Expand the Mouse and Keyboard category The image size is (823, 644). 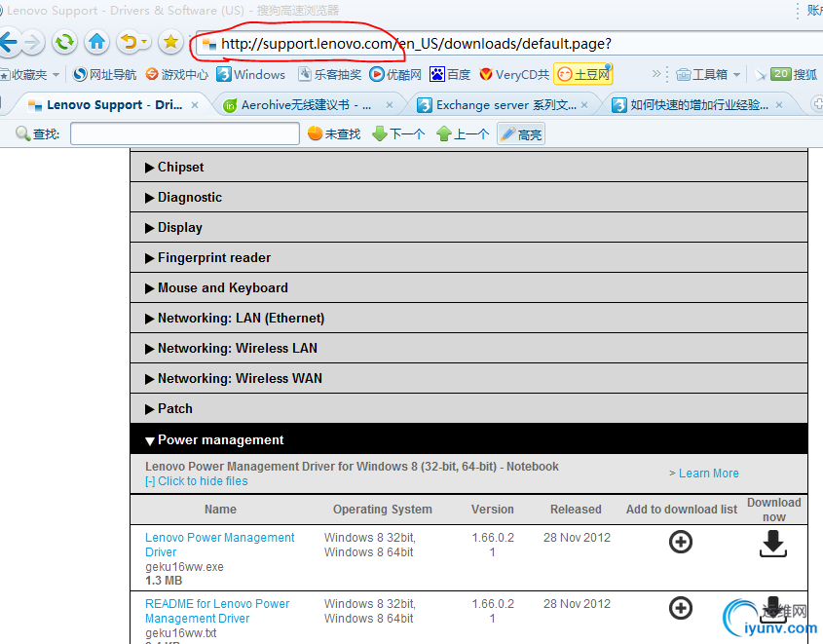(468, 287)
